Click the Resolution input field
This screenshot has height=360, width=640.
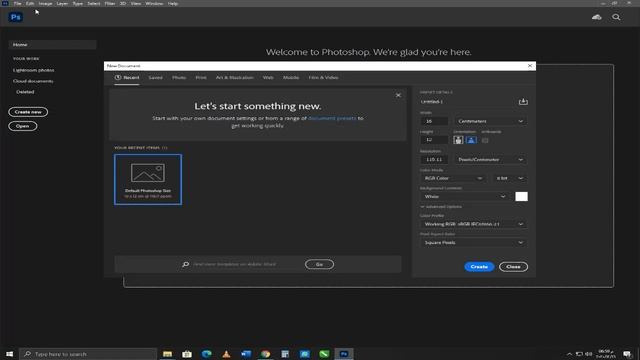pos(434,160)
